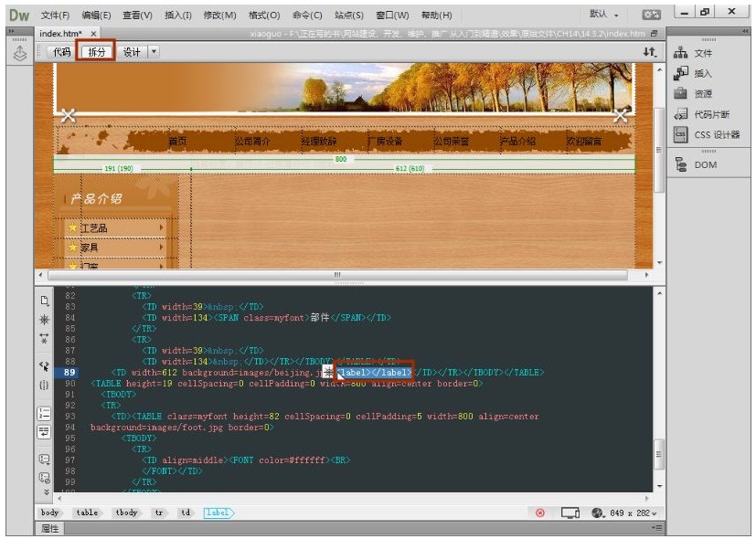Switch to 拆分 (Split) view

point(97,52)
